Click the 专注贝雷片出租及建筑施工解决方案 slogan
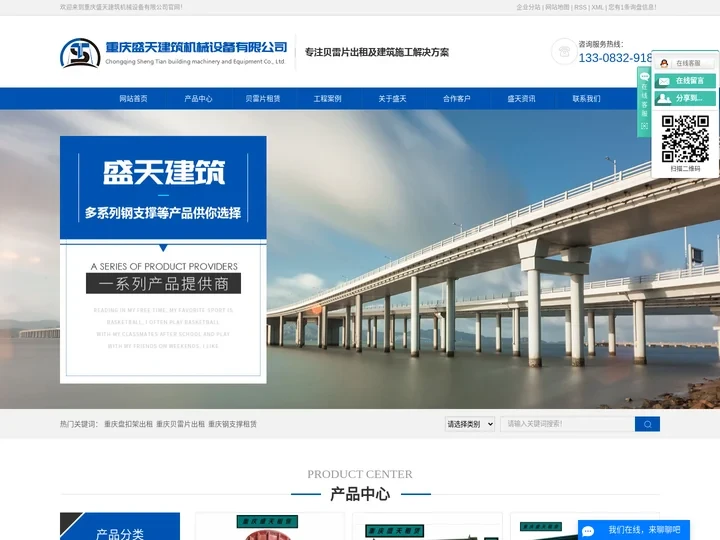Viewport: 720px width, 540px height. pyautogui.click(x=377, y=52)
